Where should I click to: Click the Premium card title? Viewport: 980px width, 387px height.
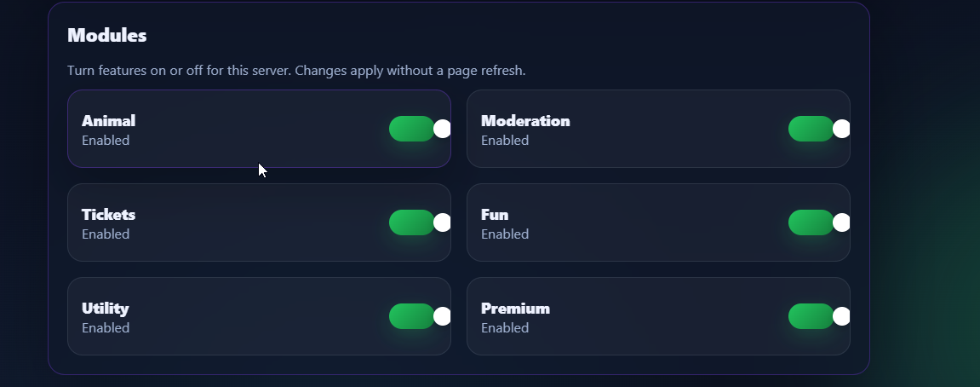(x=515, y=309)
